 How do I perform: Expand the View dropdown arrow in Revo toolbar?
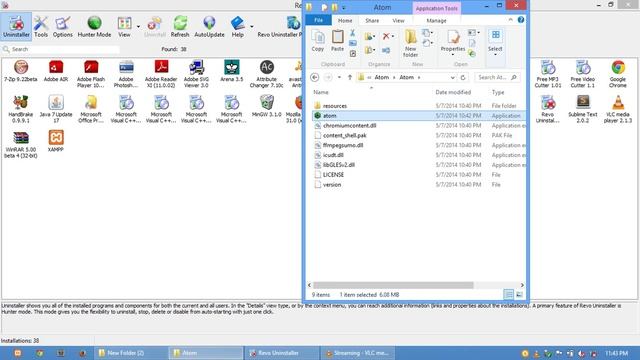138,27
